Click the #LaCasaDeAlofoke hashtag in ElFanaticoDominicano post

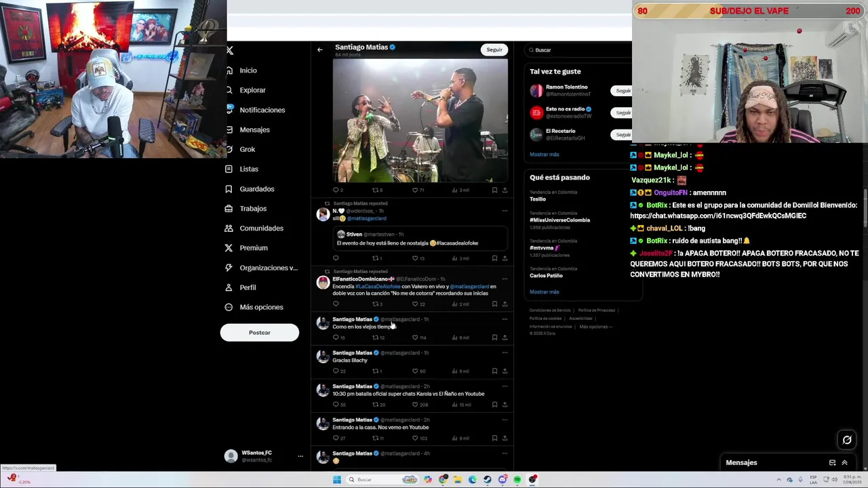pyautogui.click(x=378, y=287)
